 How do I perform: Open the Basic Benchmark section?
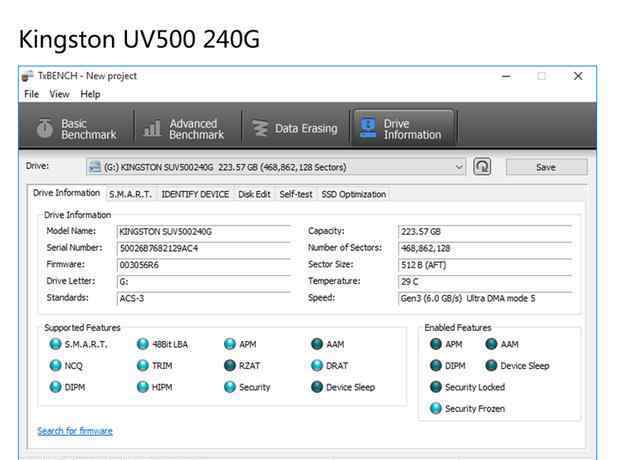76,129
